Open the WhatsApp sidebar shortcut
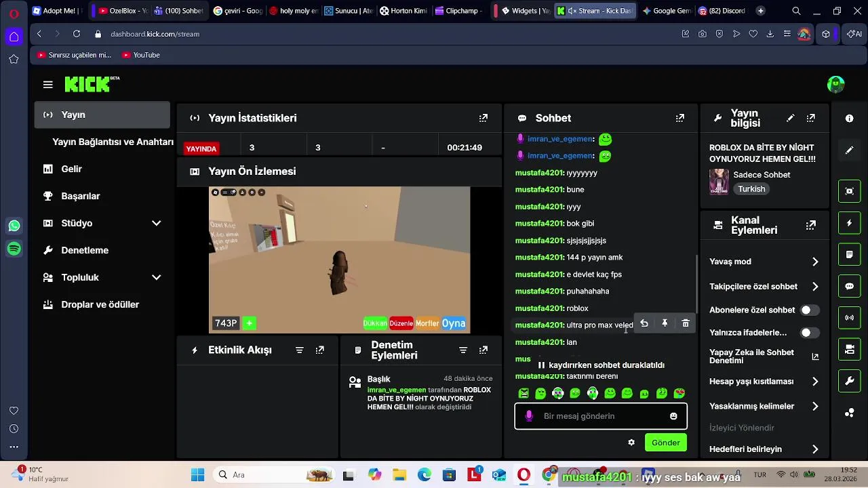This screenshot has height=488, width=868. point(14,226)
